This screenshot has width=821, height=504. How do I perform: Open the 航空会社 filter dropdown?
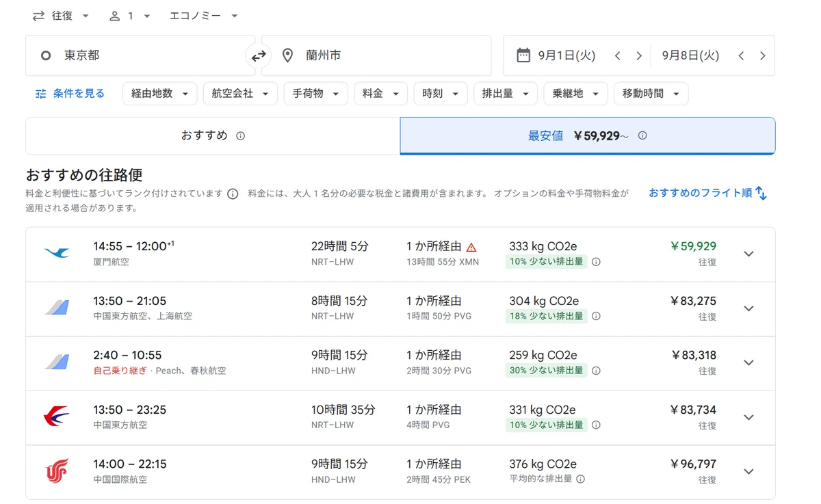(240, 94)
